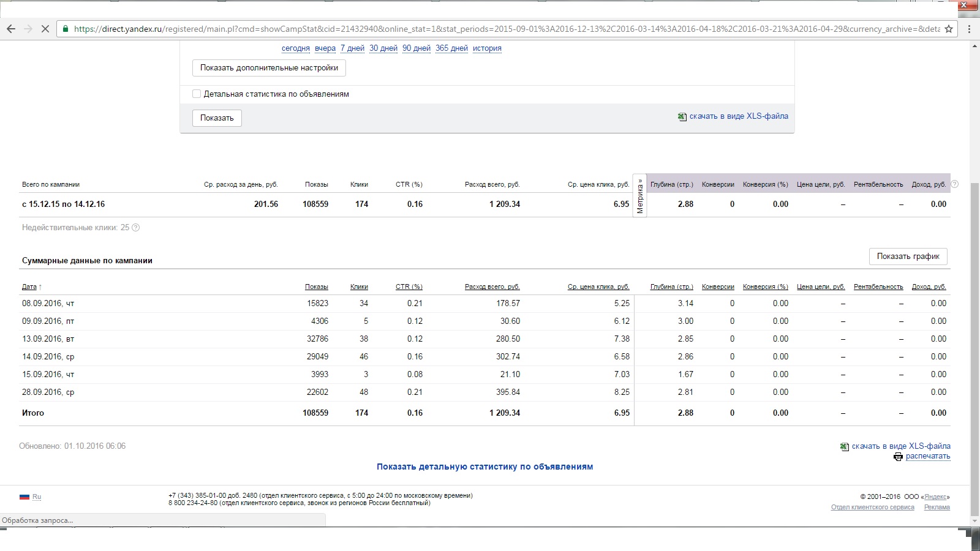Expand Показать дополнительные настройки
The height and width of the screenshot is (551, 980).
click(x=269, y=68)
